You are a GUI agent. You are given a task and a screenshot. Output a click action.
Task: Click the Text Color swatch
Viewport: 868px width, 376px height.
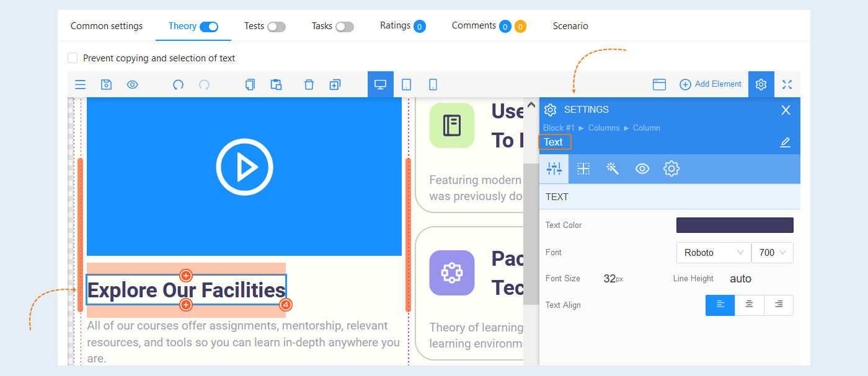[x=735, y=225]
